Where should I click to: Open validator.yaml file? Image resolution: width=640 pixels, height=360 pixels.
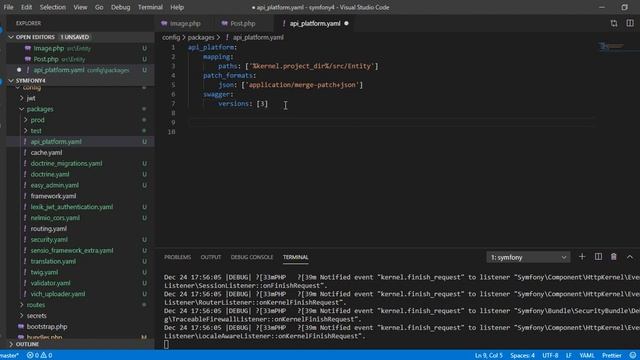tap(50, 283)
